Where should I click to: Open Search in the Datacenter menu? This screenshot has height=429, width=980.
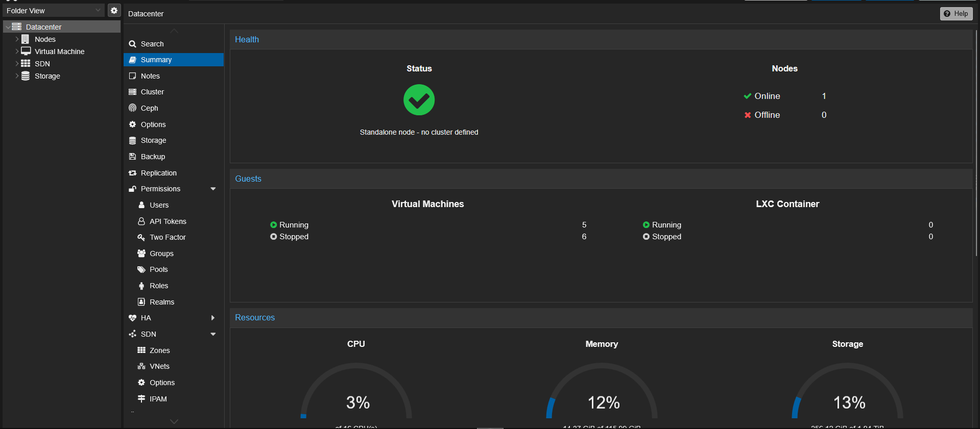tap(174, 44)
